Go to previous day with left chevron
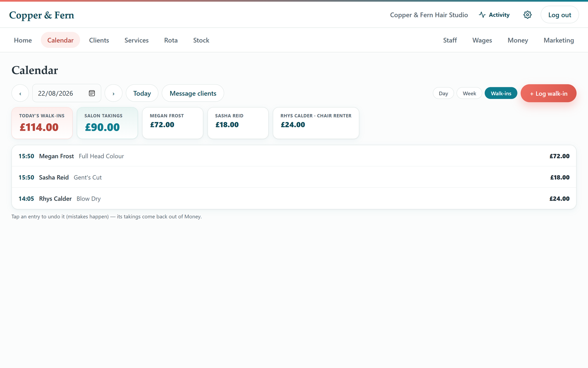The image size is (588, 368). coord(20,93)
